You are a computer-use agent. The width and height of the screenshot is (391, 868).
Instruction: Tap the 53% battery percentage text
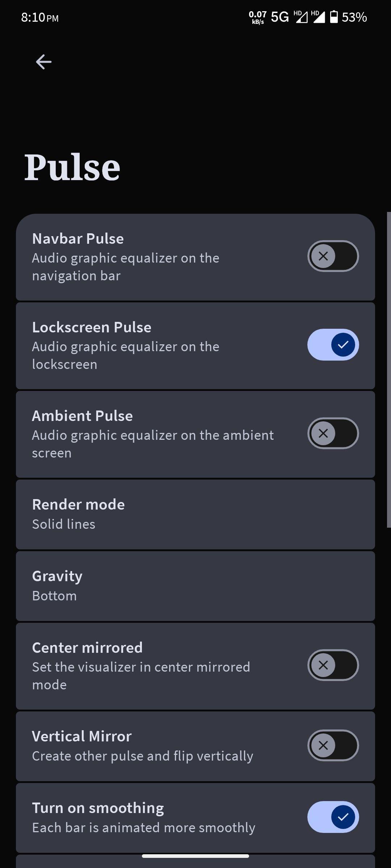(354, 17)
